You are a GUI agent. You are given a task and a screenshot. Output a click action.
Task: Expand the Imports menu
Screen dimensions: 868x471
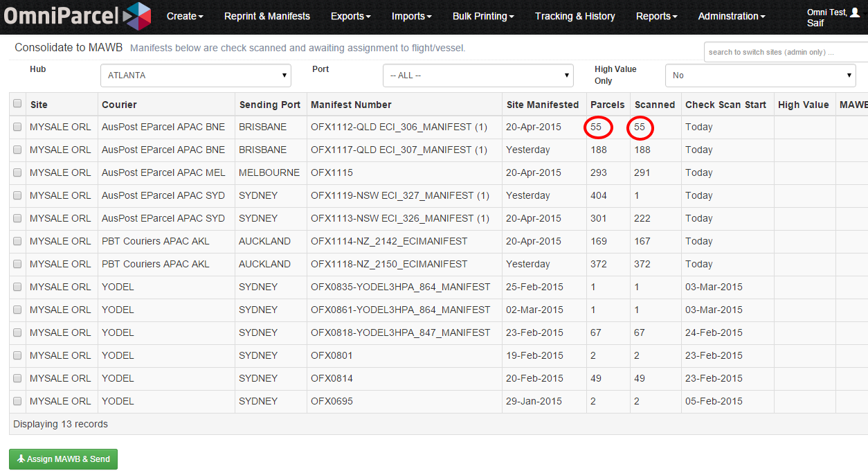[411, 16]
